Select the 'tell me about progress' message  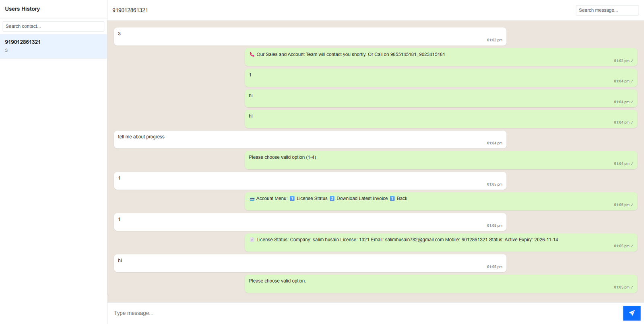pyautogui.click(x=141, y=137)
